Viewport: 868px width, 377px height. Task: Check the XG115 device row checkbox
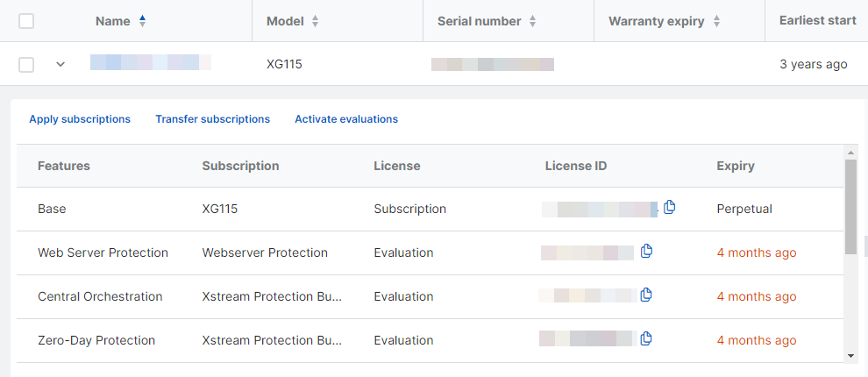[x=26, y=64]
